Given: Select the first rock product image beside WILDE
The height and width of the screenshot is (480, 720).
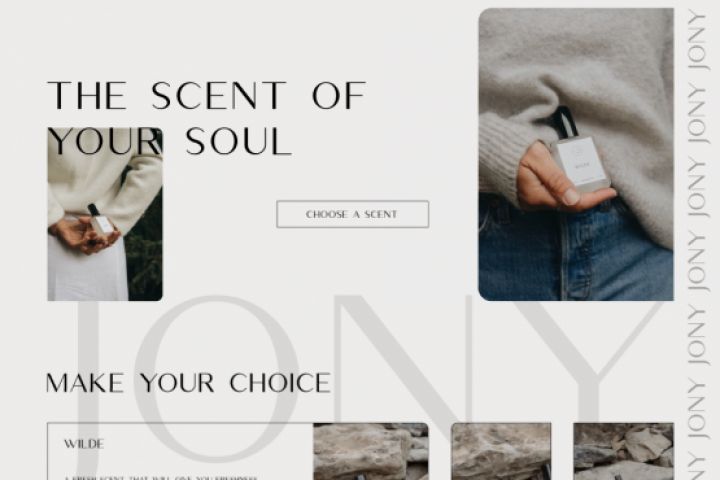Looking at the screenshot, I should 371,452.
